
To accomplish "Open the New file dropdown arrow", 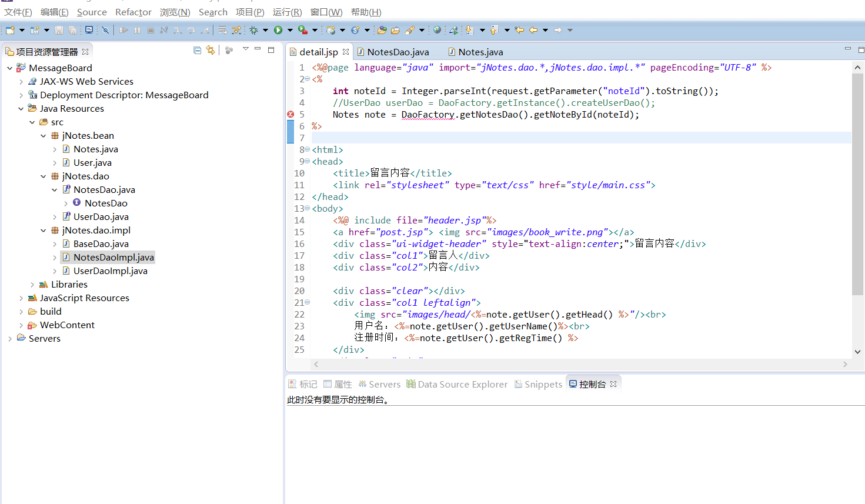I will (22, 30).
